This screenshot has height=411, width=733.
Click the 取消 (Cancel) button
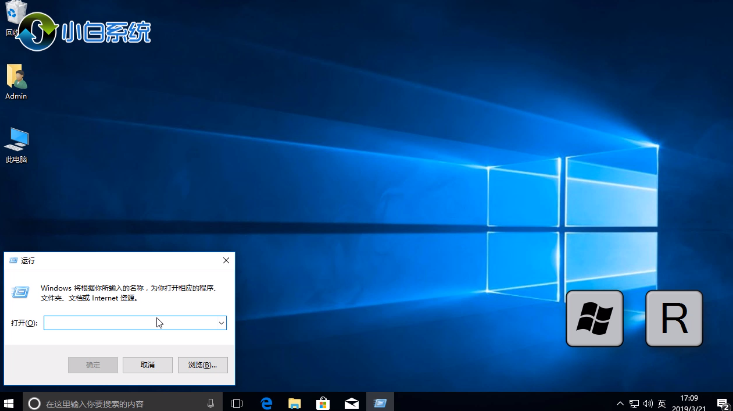pos(147,365)
